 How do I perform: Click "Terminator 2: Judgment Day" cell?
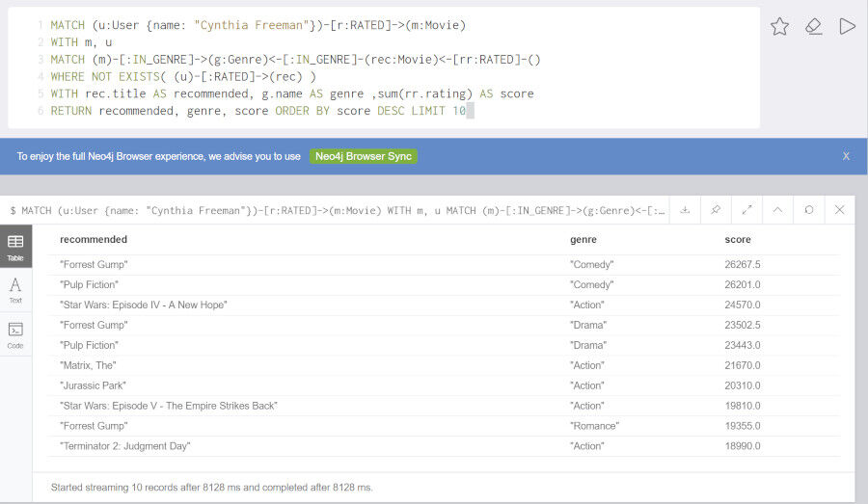coord(125,446)
